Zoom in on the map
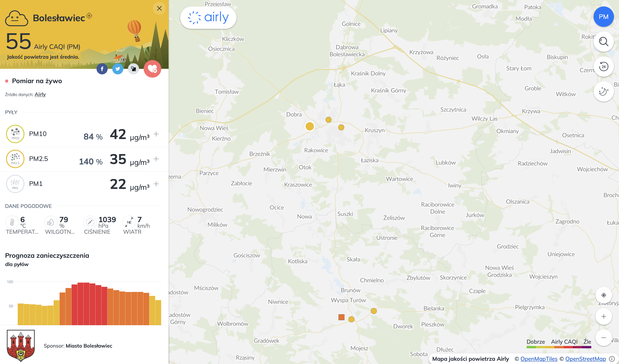 point(604,316)
